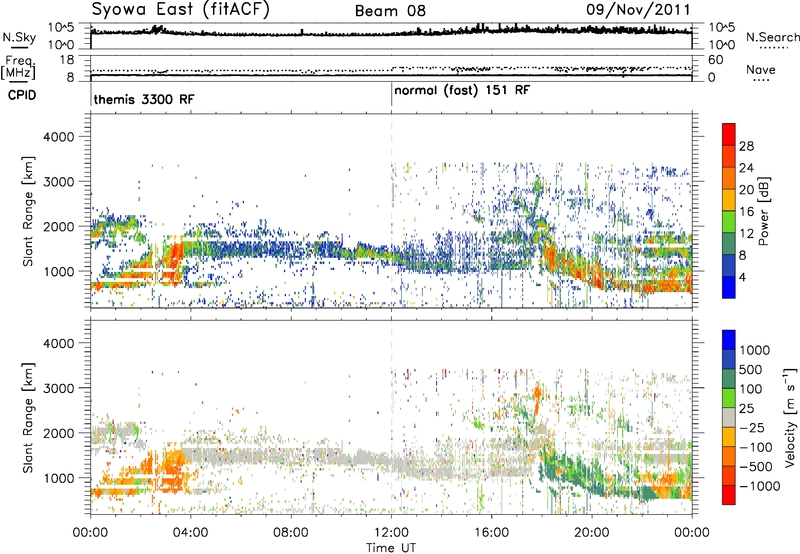The image size is (800, 554).
Task: Click the 'Syowa East (fitACF)' title text
Action: (x=180, y=10)
